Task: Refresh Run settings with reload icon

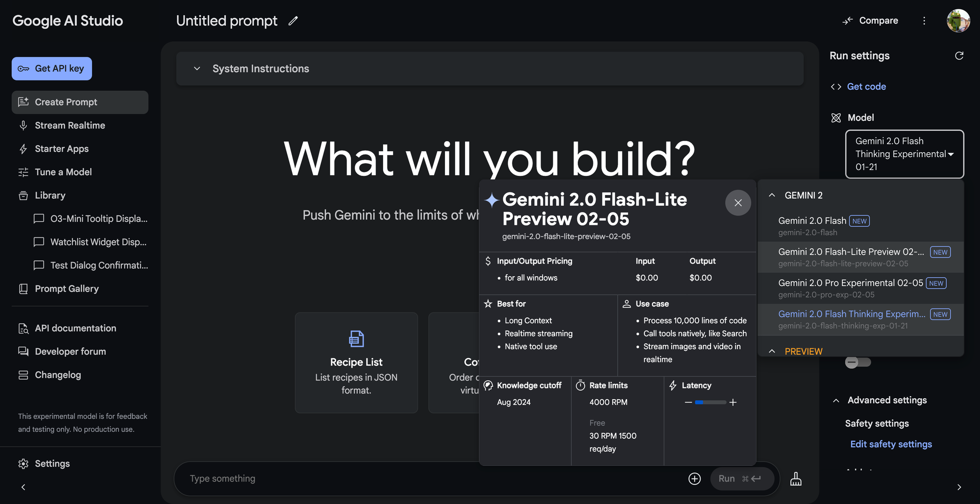Action: (959, 56)
